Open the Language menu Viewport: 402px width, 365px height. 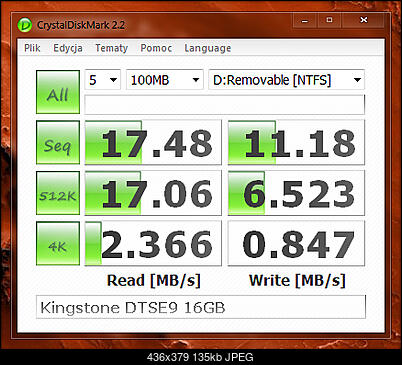pyautogui.click(x=208, y=48)
